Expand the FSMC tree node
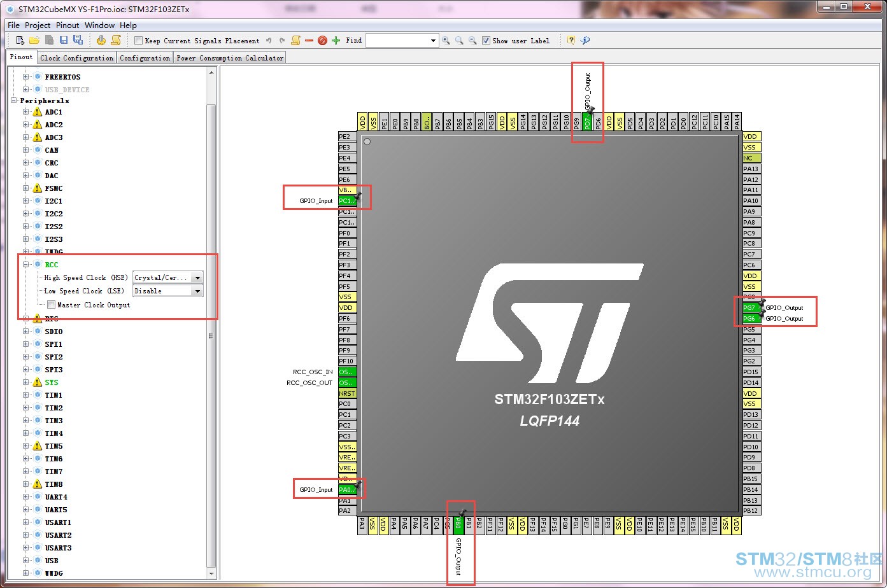This screenshot has width=887, height=588. coord(26,188)
